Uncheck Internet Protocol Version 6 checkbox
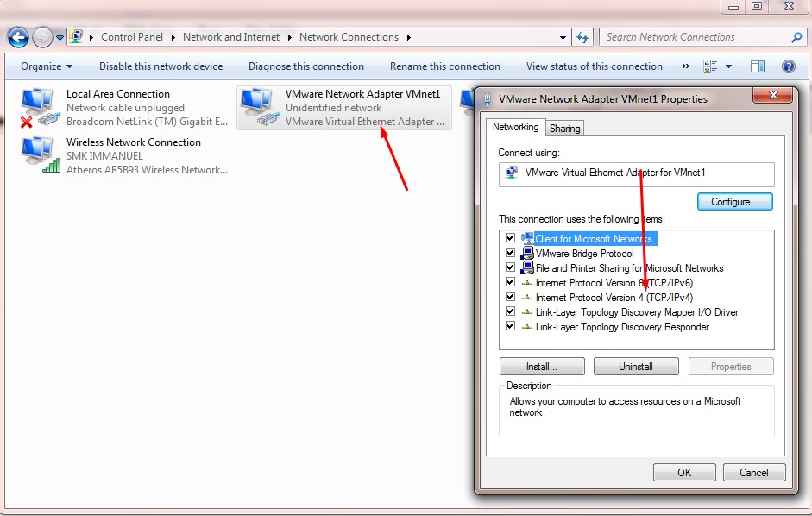812x516 pixels. pos(510,282)
